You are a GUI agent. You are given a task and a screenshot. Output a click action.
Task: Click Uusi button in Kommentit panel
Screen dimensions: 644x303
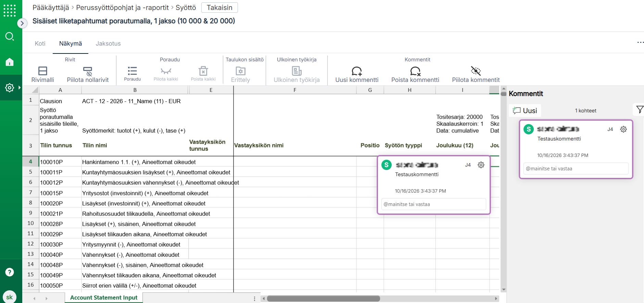pyautogui.click(x=525, y=111)
